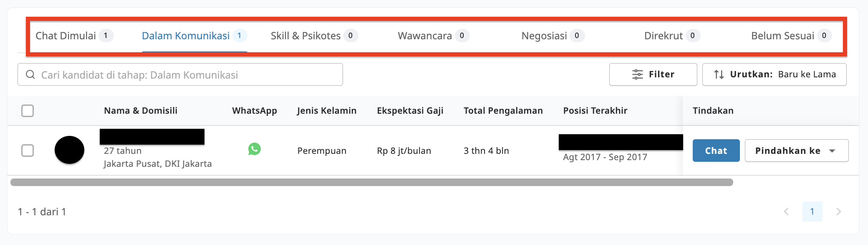868x245 pixels.
Task: Click the previous page chevron arrow
Action: coord(787,212)
